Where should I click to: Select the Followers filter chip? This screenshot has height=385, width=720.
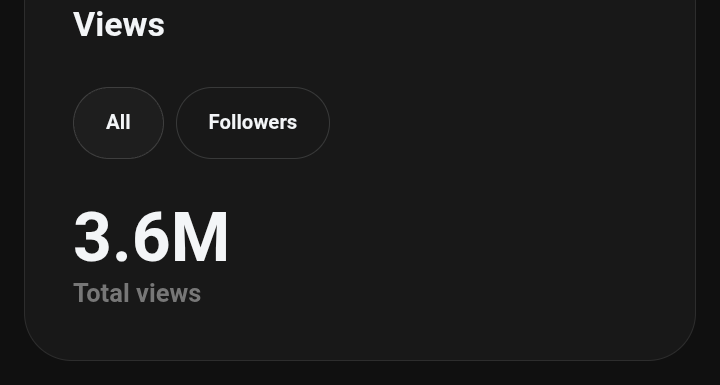[x=253, y=123]
